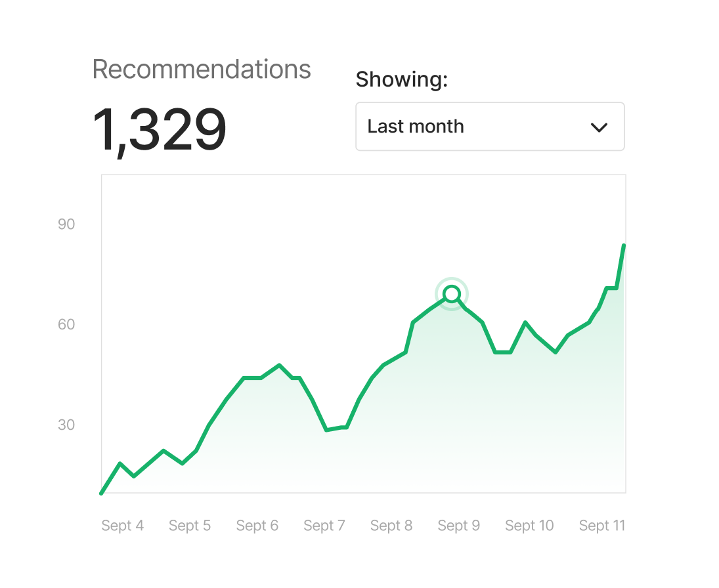Select Sept 9 on the date axis
The image size is (719, 588).
click(459, 526)
